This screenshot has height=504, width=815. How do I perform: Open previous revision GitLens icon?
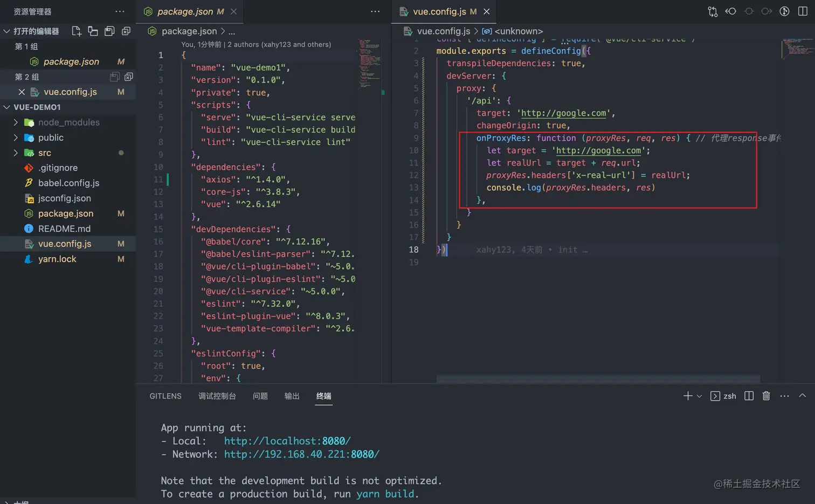coord(730,11)
